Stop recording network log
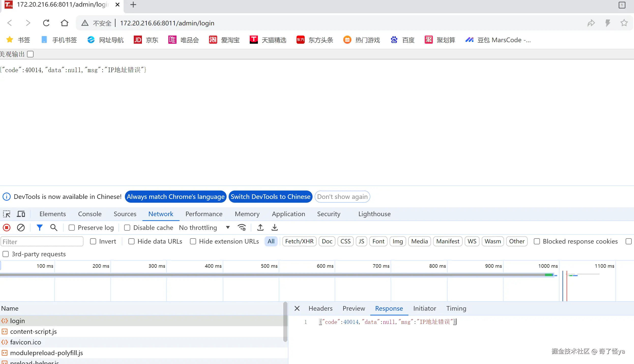Viewport: 634px width, 364px height. [x=7, y=228]
